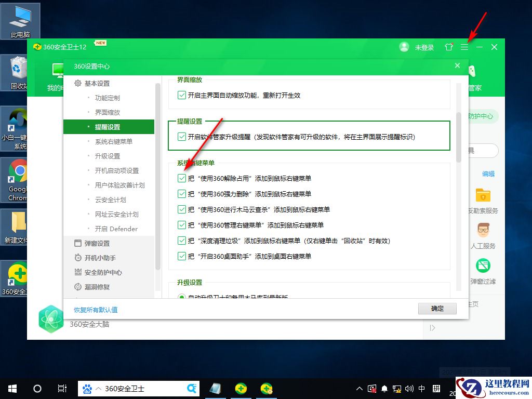Select 用户体验改善计划 in settings sidebar

click(120, 185)
